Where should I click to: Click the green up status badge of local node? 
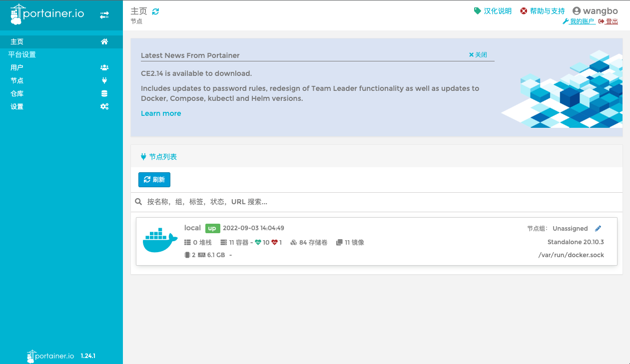(x=212, y=228)
